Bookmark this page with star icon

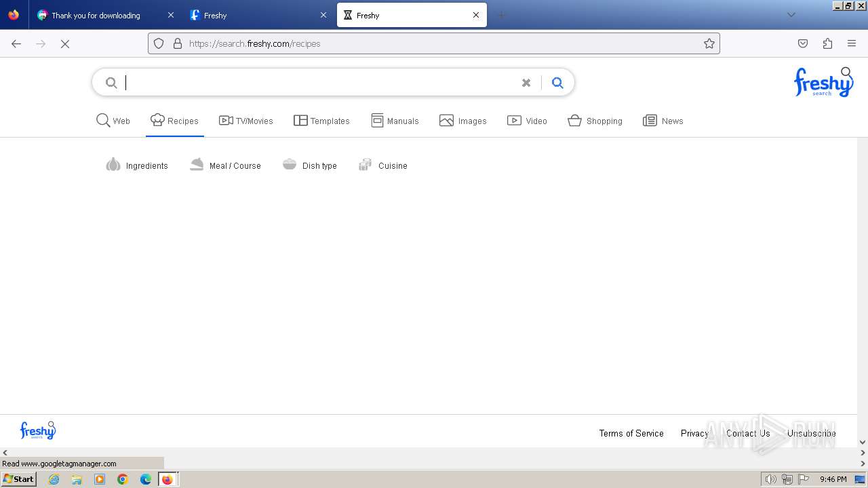pyautogui.click(x=709, y=43)
